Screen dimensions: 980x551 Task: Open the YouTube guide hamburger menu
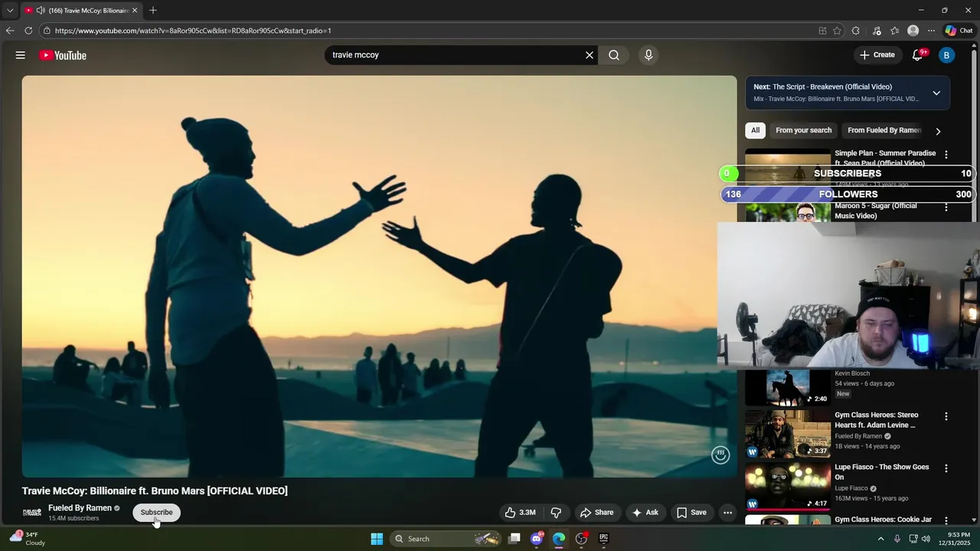21,55
